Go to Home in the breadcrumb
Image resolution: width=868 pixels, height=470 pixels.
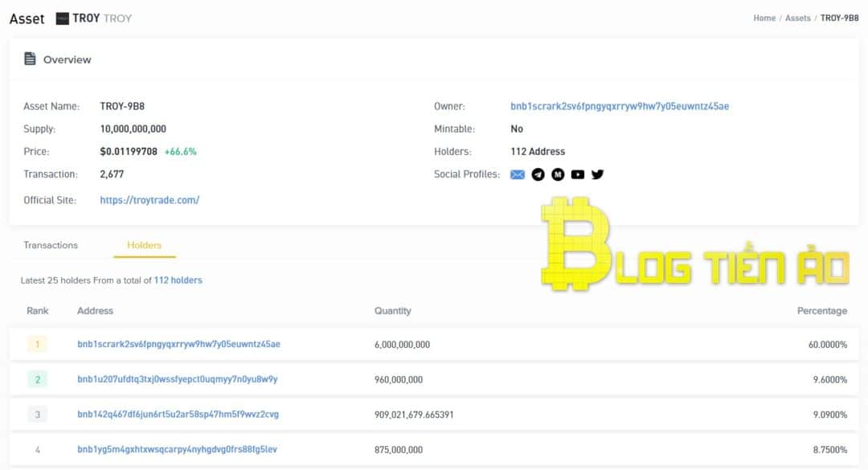[x=764, y=18]
